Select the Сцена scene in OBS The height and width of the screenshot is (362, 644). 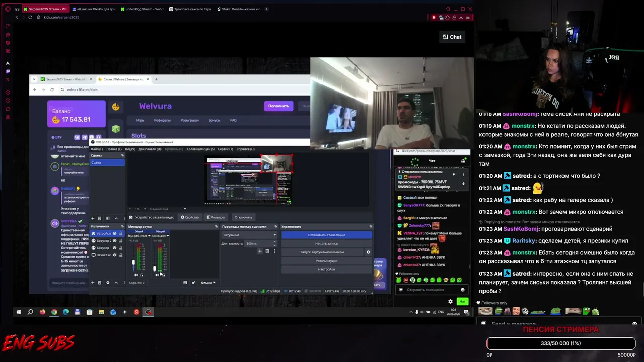click(x=107, y=162)
